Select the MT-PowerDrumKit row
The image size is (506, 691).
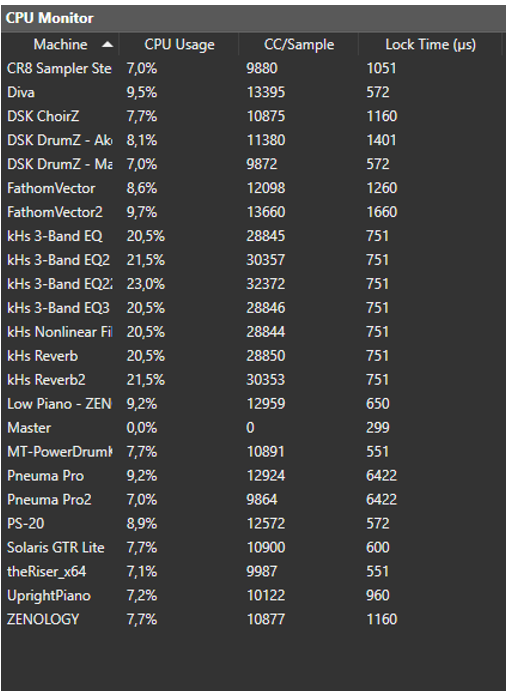(x=254, y=452)
